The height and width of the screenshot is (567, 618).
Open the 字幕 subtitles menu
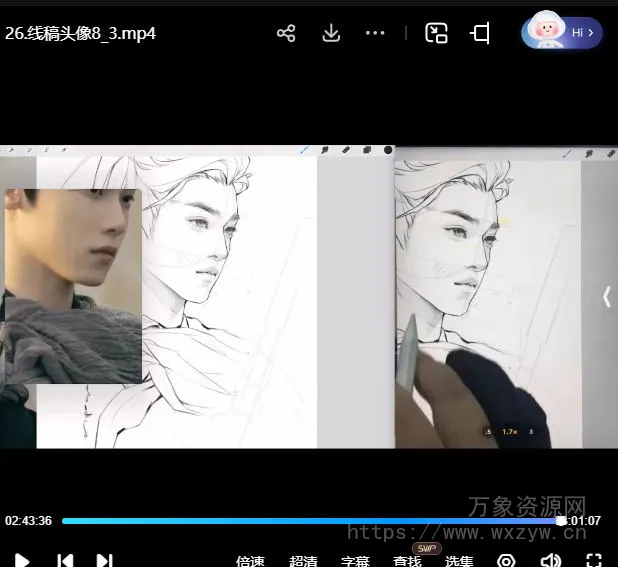coord(355,561)
